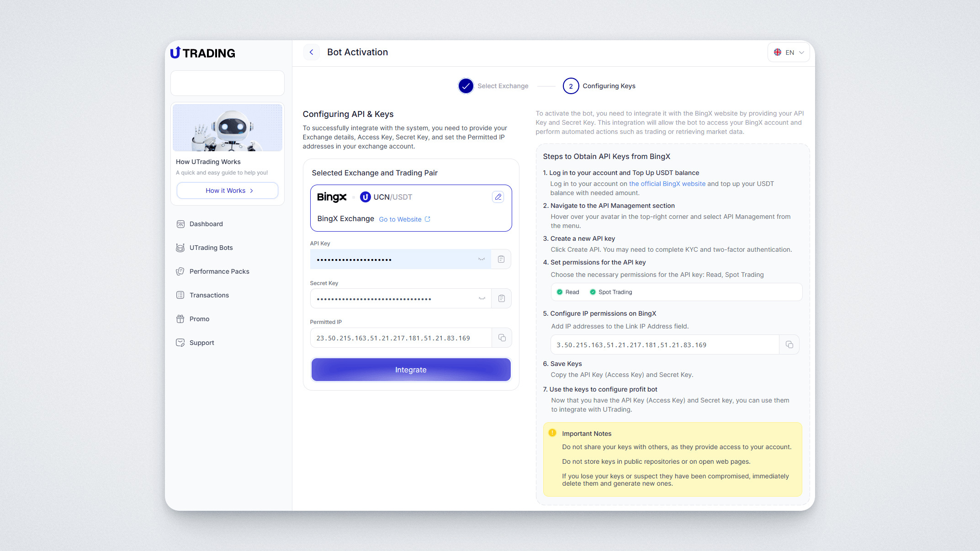Go to Performance Packs menu item
The height and width of the screenshot is (551, 980).
click(x=219, y=271)
